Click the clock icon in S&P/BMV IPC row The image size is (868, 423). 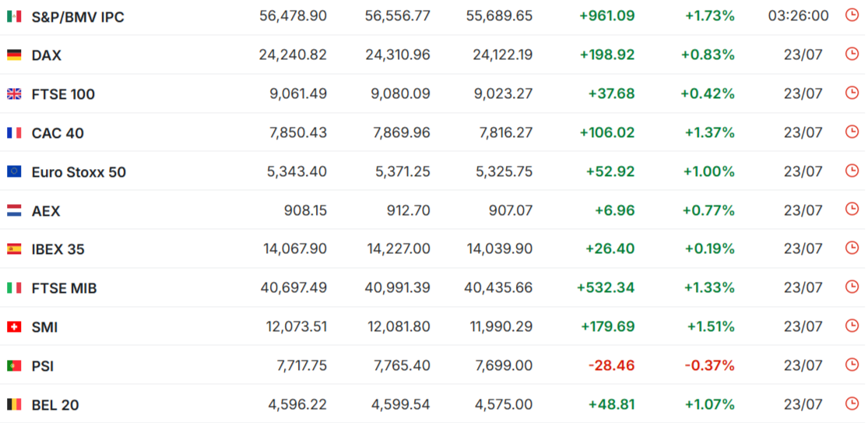[x=852, y=15]
